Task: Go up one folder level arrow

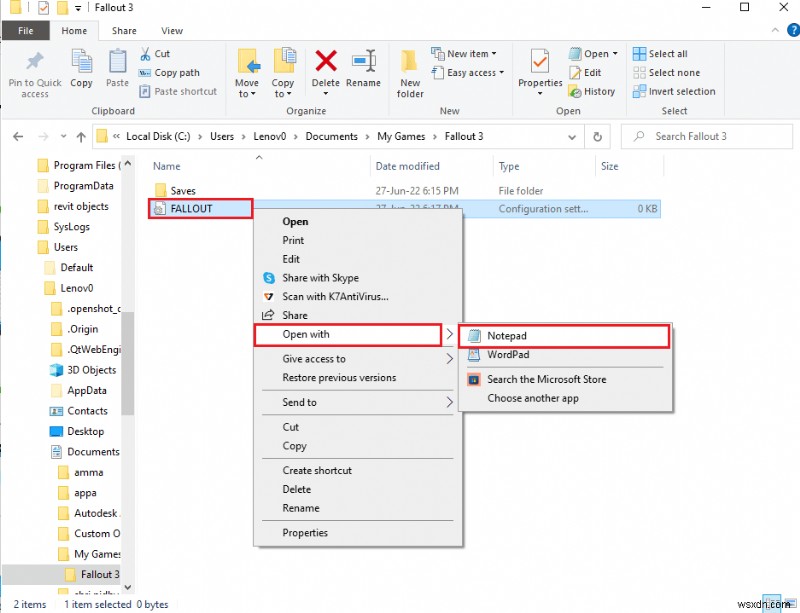Action: tap(81, 137)
